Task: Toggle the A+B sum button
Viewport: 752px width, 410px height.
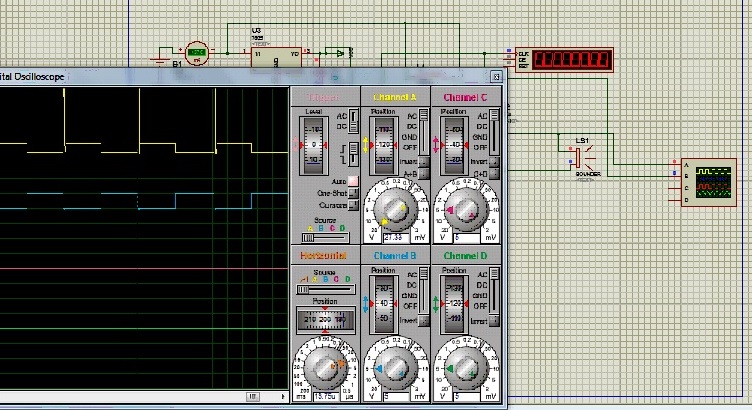Action: [423, 174]
